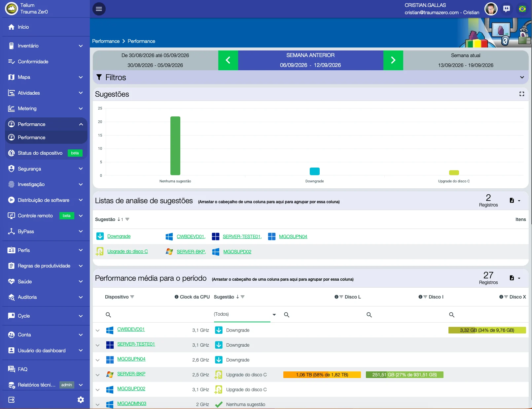The height and width of the screenshot is (409, 532).
Task: Go to next week with right arrow
Action: pos(393,60)
